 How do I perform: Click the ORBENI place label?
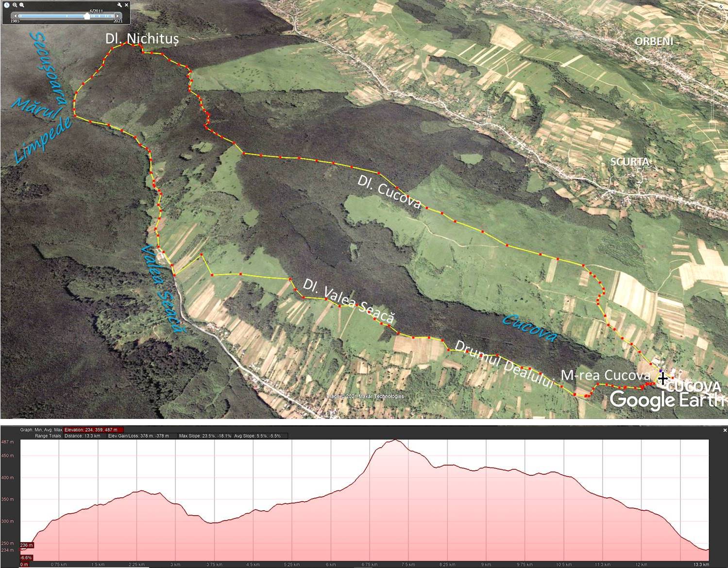[x=654, y=41]
